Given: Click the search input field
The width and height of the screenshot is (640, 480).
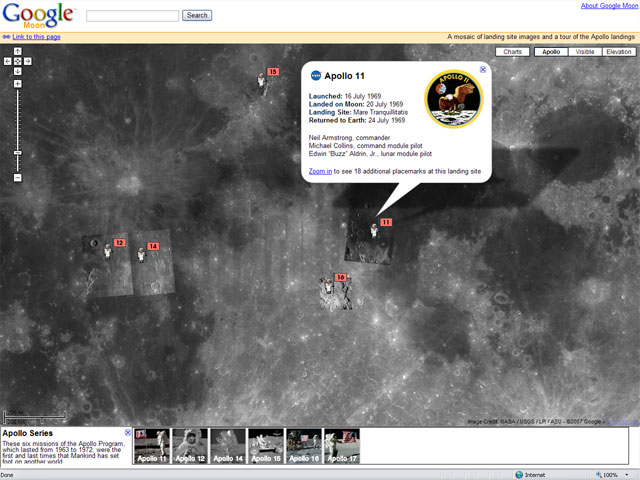Looking at the screenshot, I should coord(133,16).
